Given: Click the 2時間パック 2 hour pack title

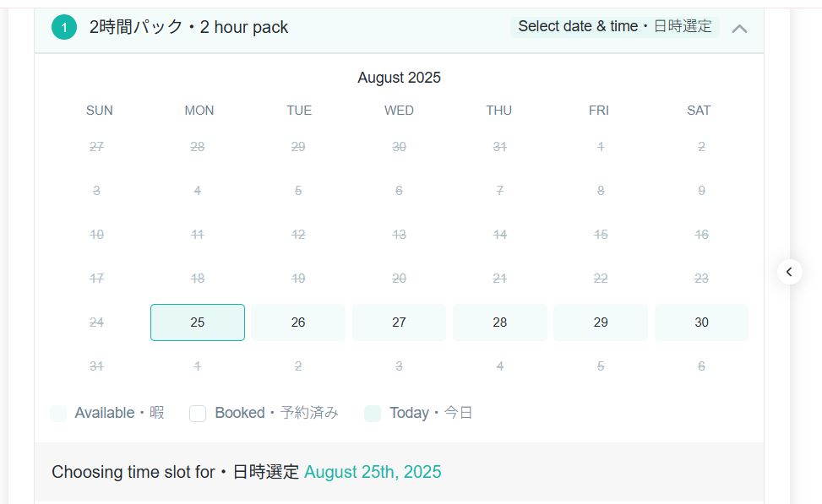Looking at the screenshot, I should point(188,27).
